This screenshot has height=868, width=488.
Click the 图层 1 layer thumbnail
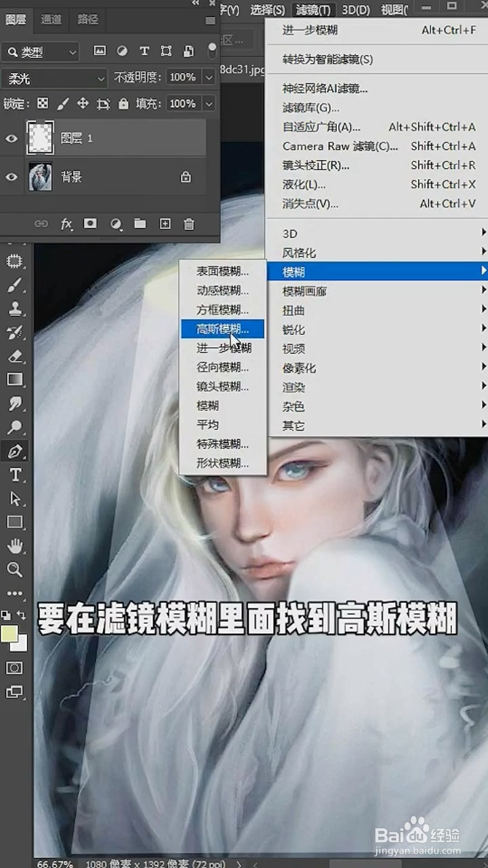click(40, 138)
